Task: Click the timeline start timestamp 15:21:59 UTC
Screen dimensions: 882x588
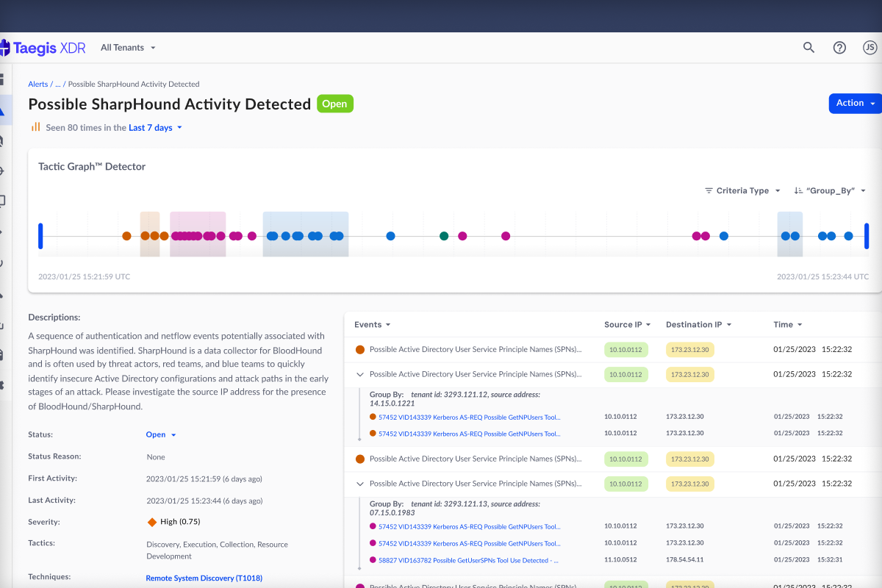Action: point(85,277)
